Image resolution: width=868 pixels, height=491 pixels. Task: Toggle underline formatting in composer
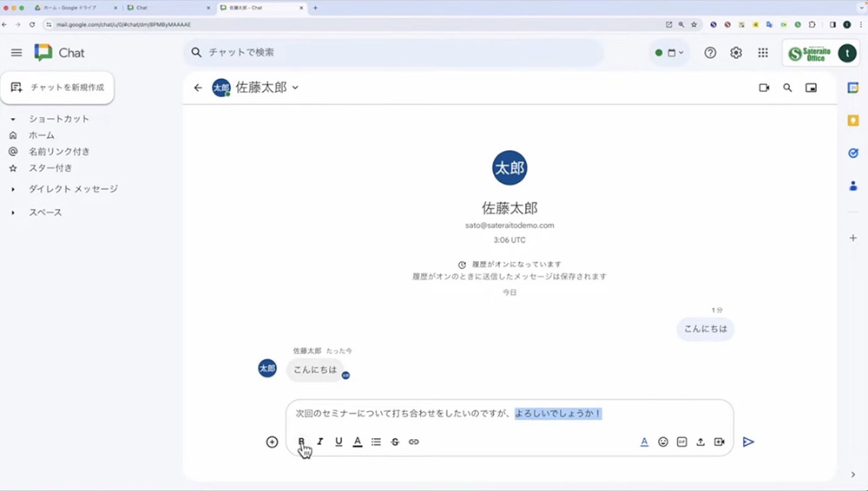point(339,442)
